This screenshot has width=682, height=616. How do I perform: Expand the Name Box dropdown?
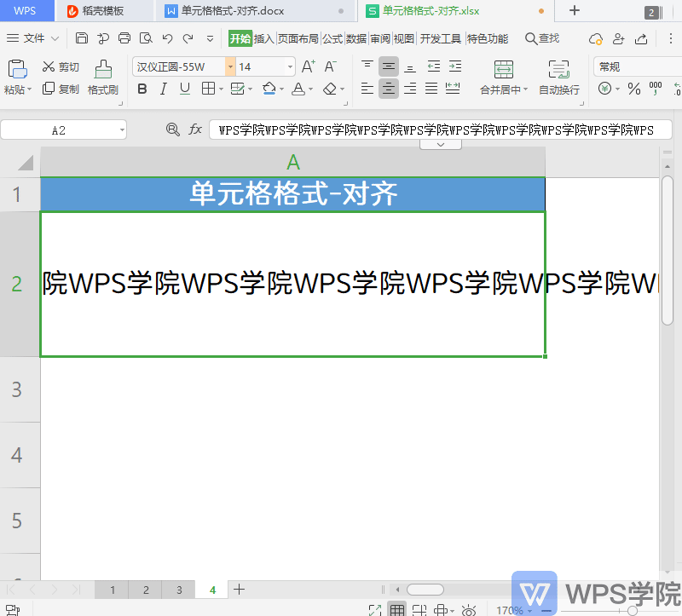[x=122, y=130]
